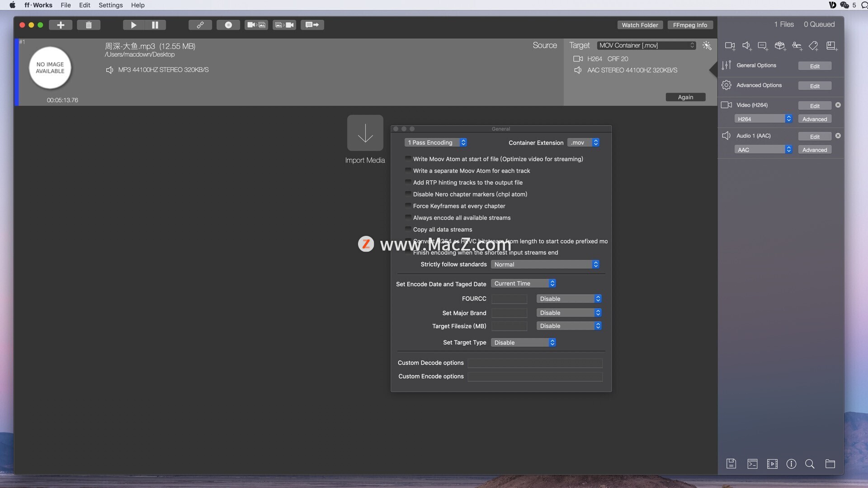The height and width of the screenshot is (488, 868).
Task: Start encoding with the play button
Action: tap(133, 25)
